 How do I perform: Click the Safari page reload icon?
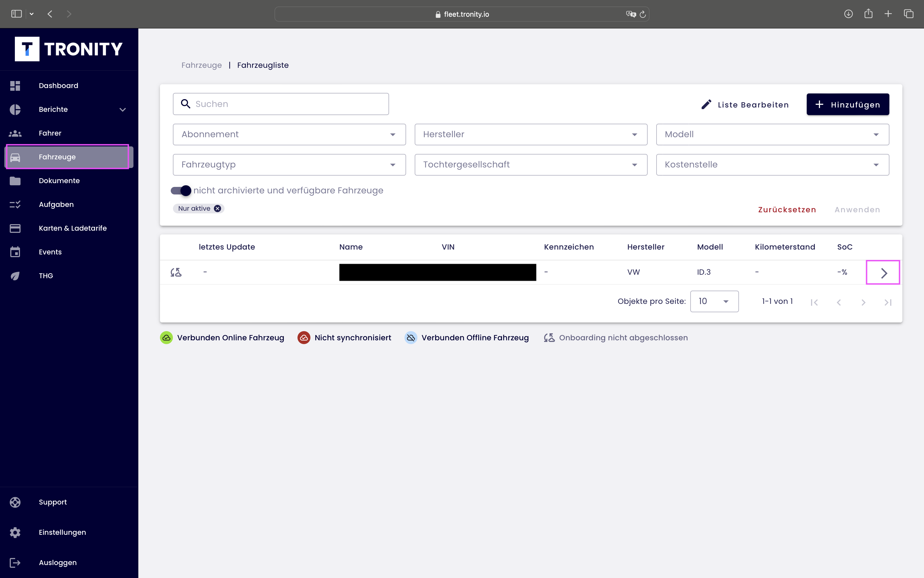coord(643,14)
